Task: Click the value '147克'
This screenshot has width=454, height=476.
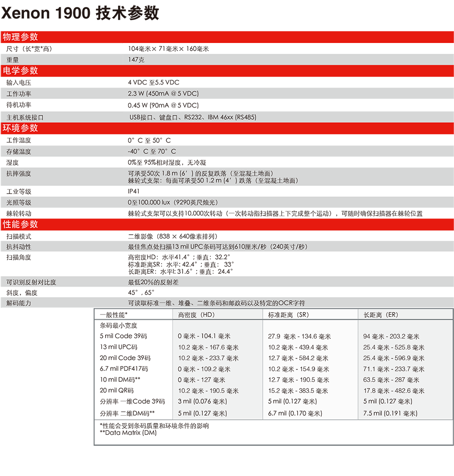Action: (136, 60)
